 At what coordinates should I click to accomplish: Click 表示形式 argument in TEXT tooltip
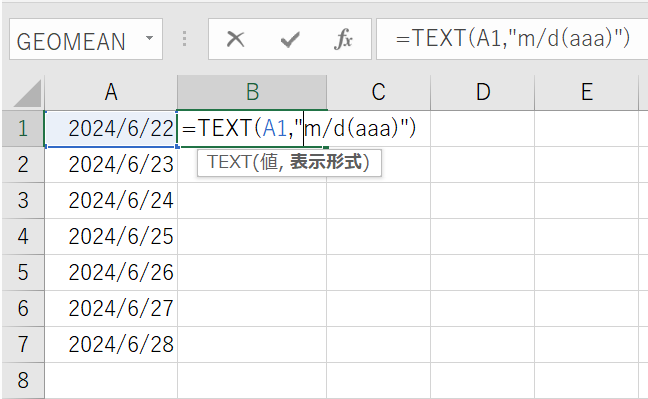pyautogui.click(x=326, y=162)
